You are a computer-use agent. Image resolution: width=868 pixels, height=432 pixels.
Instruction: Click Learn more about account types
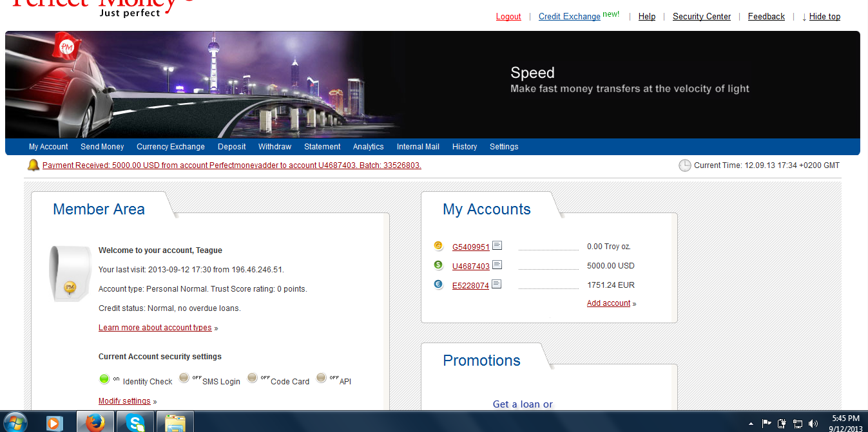pos(155,328)
